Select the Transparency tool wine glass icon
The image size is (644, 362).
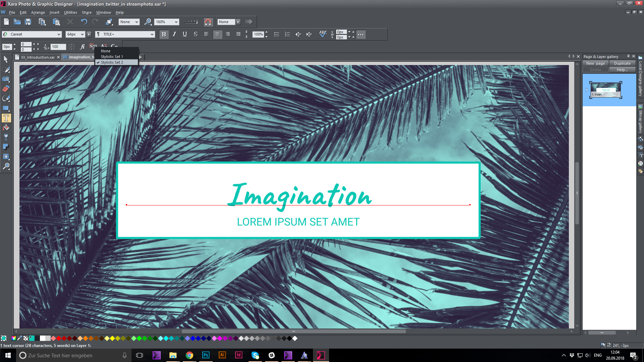6,137
